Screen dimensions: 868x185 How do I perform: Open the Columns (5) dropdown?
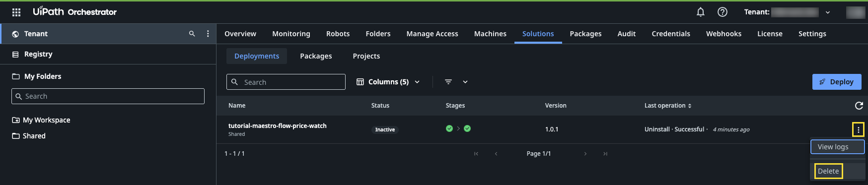[x=388, y=82]
